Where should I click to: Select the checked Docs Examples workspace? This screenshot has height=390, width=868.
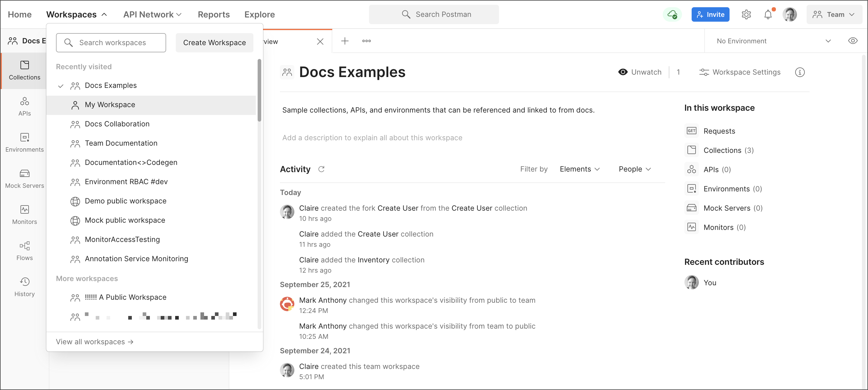110,85
